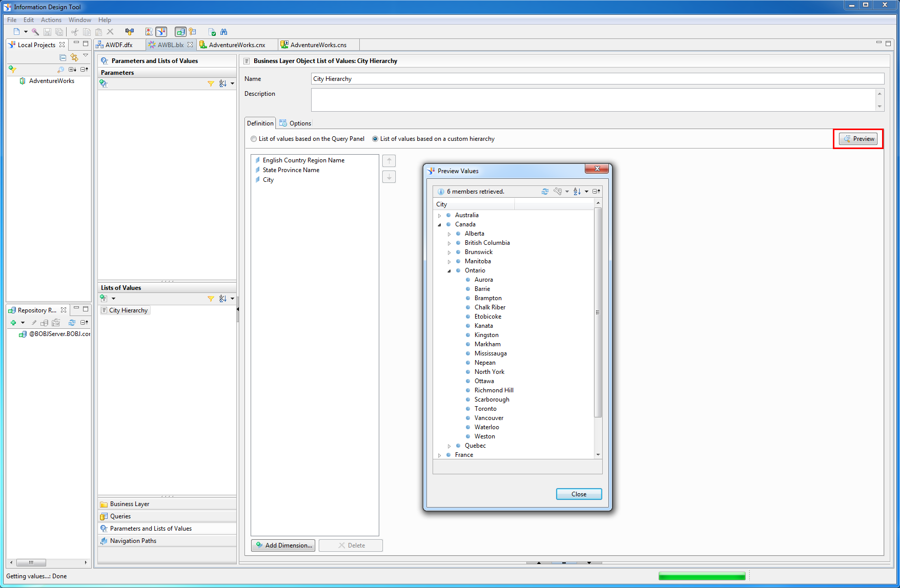
Task: Click inside the Description text area
Action: (x=594, y=99)
